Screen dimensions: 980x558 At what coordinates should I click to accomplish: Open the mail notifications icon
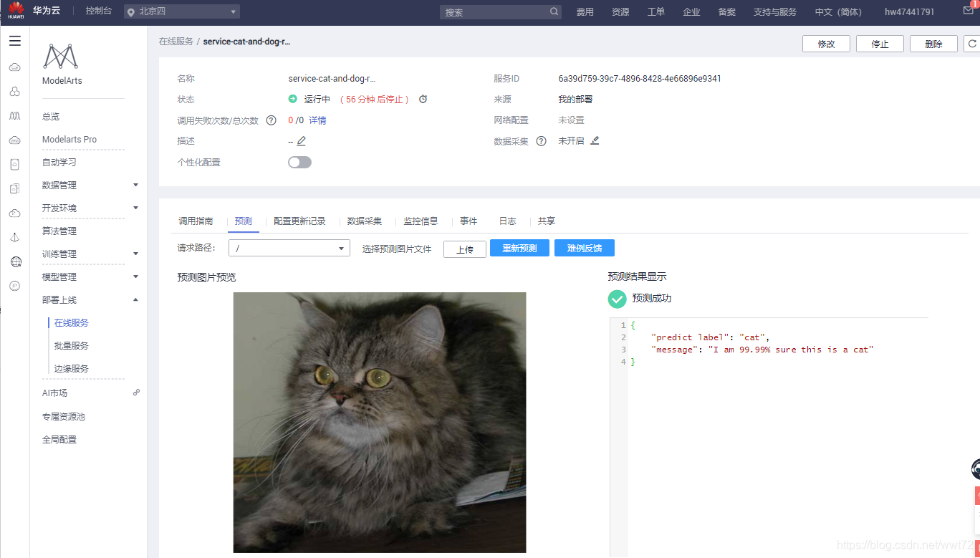(968, 11)
